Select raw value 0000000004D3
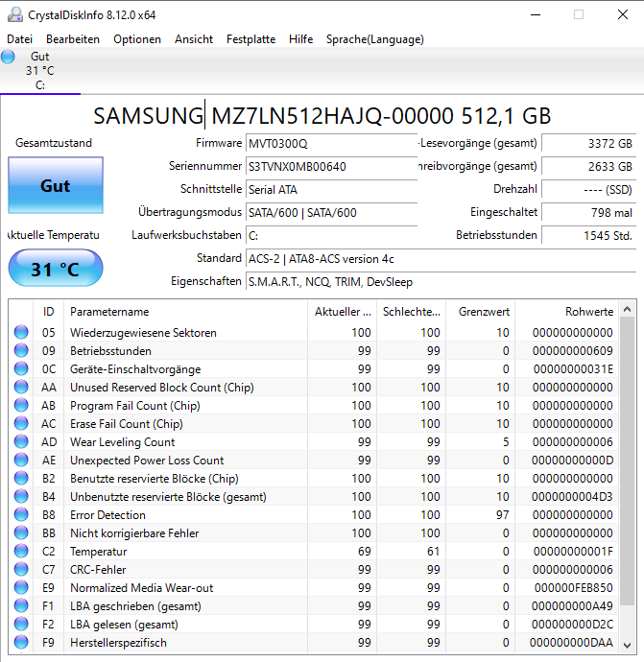Viewport: 644px width, 662px height. pyautogui.click(x=572, y=497)
